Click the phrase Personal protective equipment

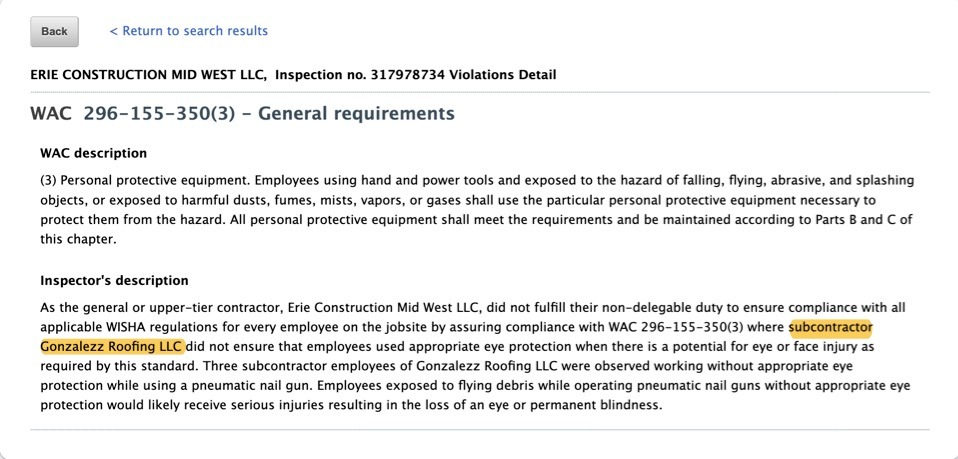point(153,180)
